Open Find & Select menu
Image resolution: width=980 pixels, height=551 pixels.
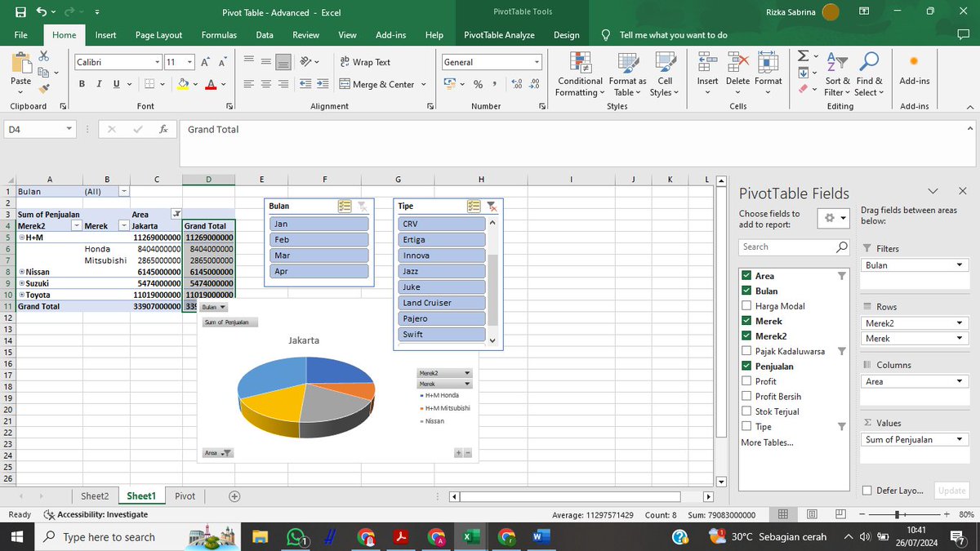(869, 74)
